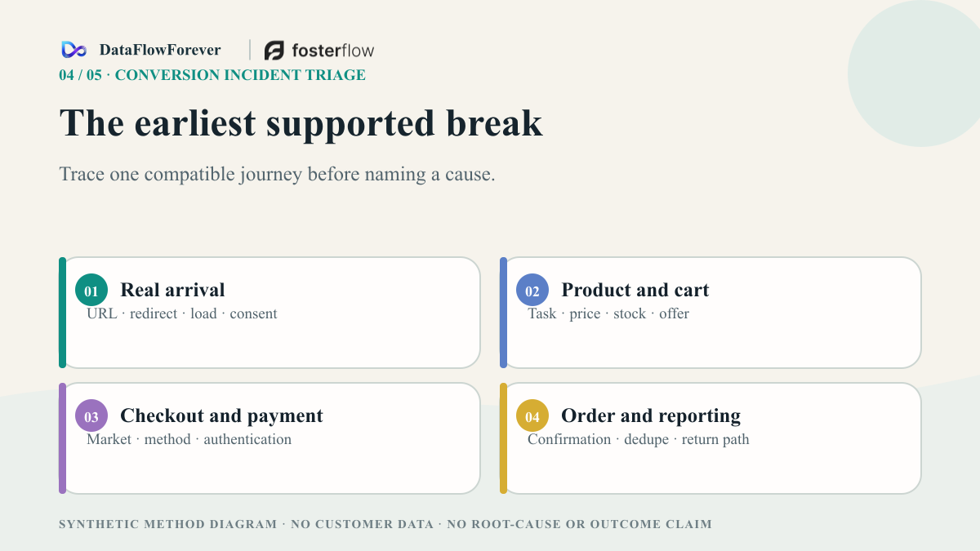Open the Order and reporting card
This screenshot has height=551, width=980.
[710, 438]
